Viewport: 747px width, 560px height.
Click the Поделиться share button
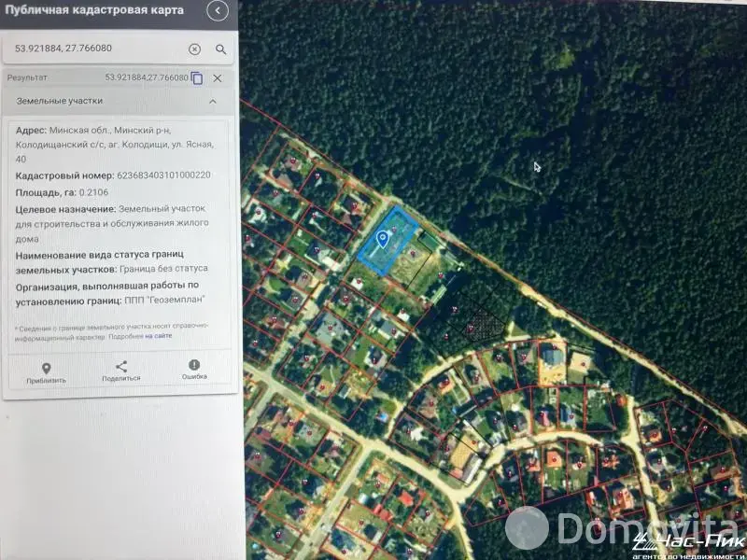click(121, 371)
